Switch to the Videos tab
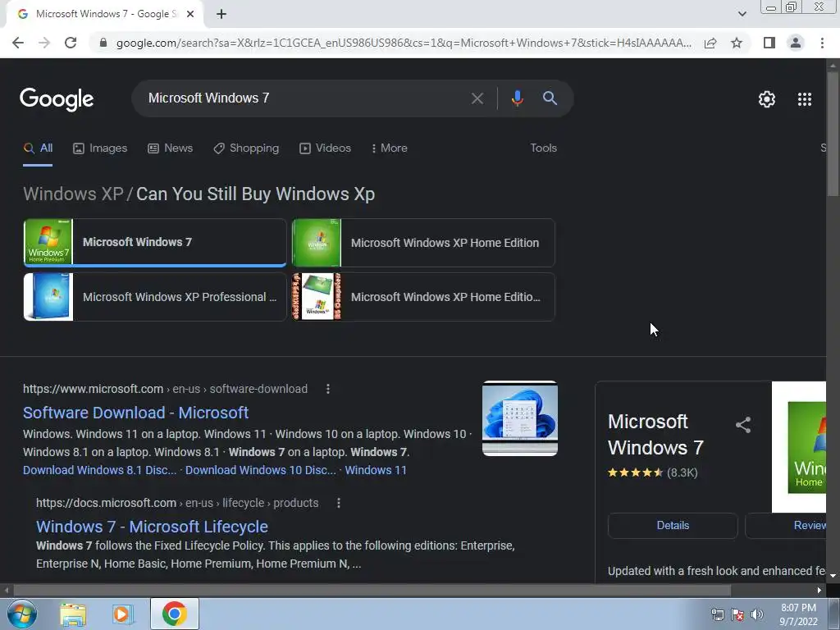Screen dimensions: 840x630 (325, 148)
